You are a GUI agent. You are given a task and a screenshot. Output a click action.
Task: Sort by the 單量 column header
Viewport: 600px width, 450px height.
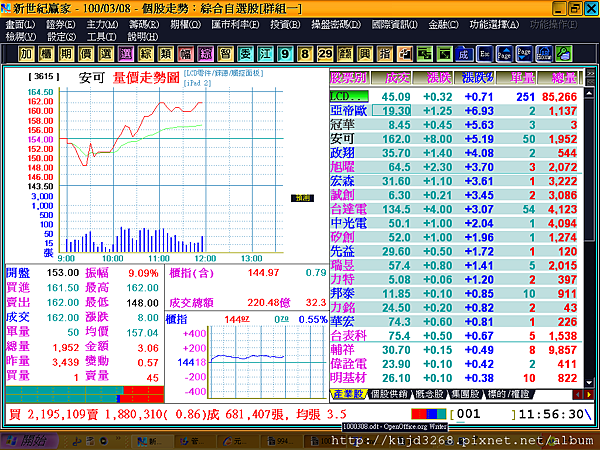[517, 78]
